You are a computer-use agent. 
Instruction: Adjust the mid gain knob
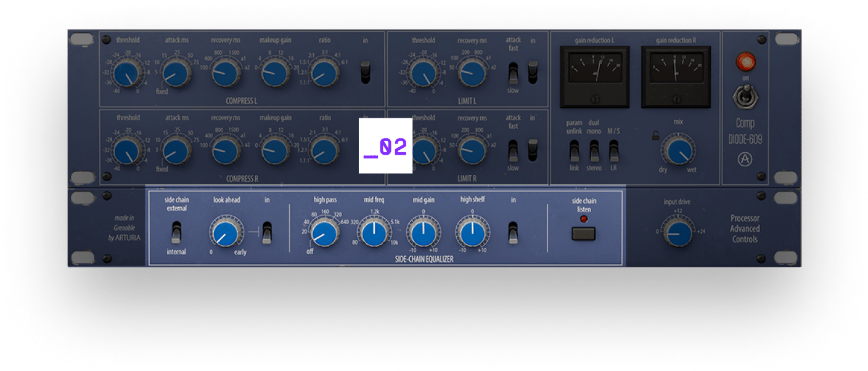(x=423, y=234)
